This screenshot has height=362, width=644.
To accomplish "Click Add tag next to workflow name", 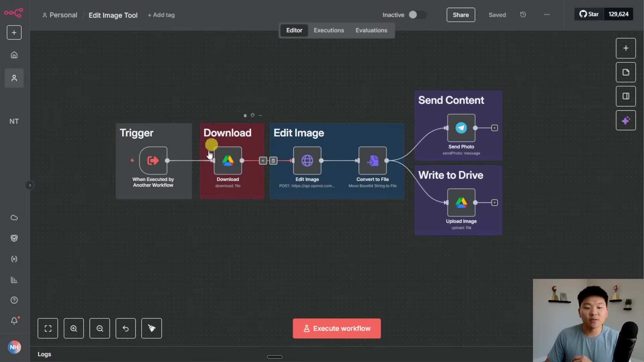I will (x=161, y=15).
